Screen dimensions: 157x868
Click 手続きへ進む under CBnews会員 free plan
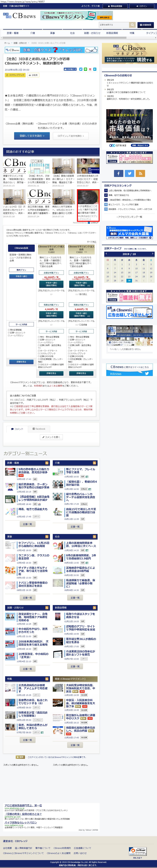21,276
